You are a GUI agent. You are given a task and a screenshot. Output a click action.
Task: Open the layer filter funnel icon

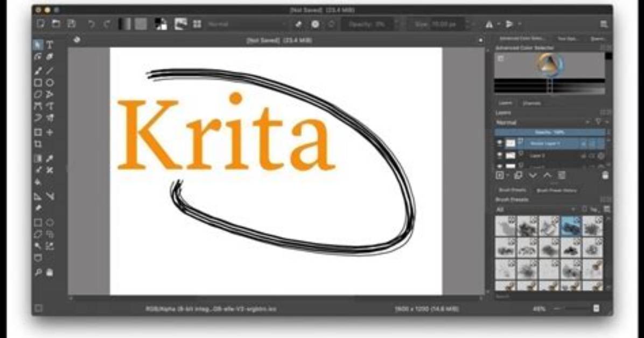coord(599,122)
